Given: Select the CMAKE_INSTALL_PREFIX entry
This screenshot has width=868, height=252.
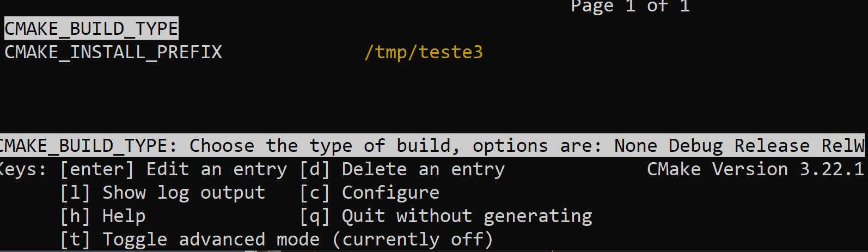Looking at the screenshot, I should coord(113,52).
